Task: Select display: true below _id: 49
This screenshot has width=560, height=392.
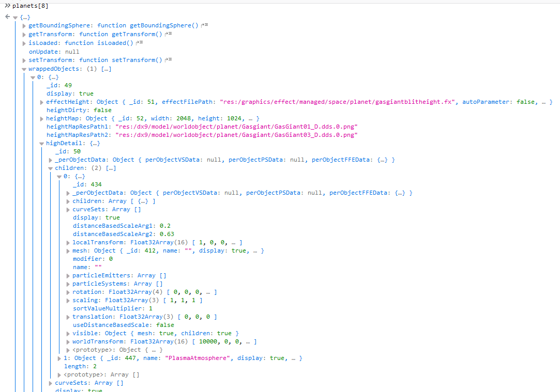Action: click(x=70, y=93)
